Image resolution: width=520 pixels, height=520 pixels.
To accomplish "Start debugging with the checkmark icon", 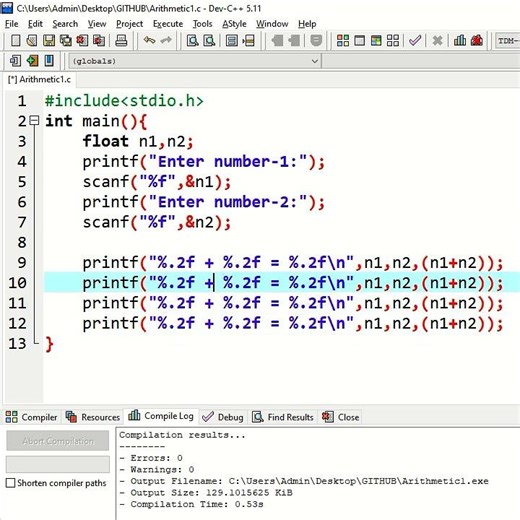I will [x=415, y=41].
